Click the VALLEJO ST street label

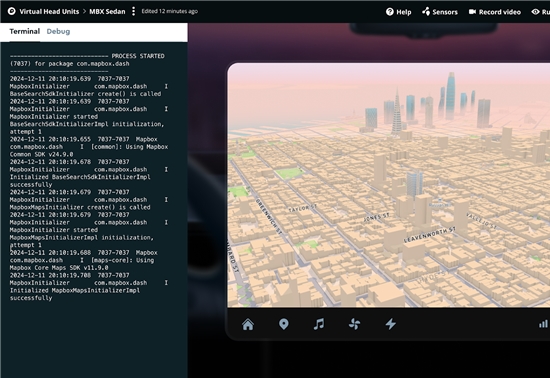coord(481,221)
